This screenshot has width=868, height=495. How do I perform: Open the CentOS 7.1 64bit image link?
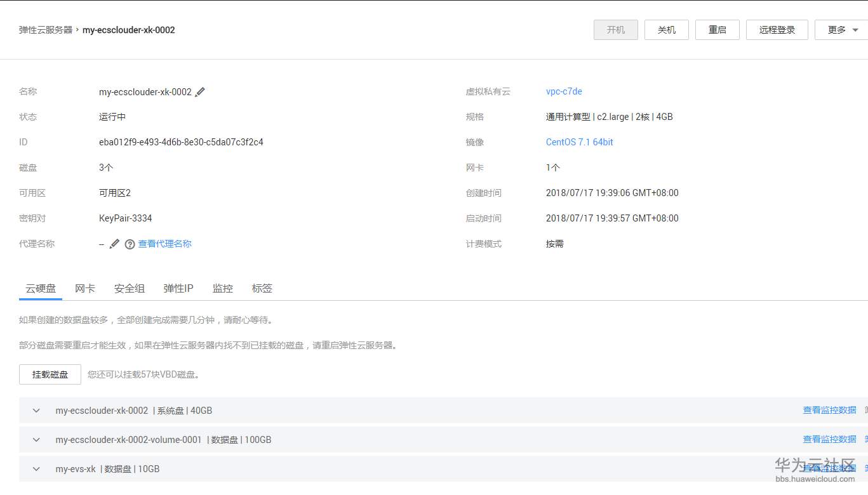pyautogui.click(x=579, y=142)
